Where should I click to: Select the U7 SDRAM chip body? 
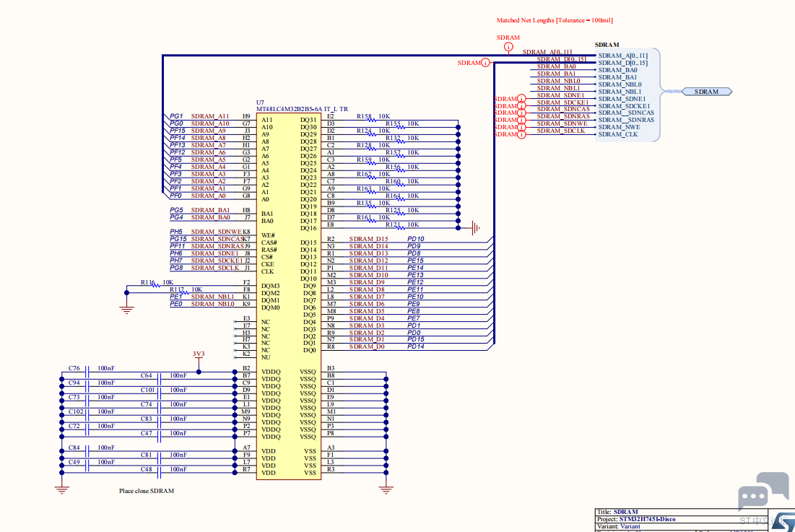289,296
